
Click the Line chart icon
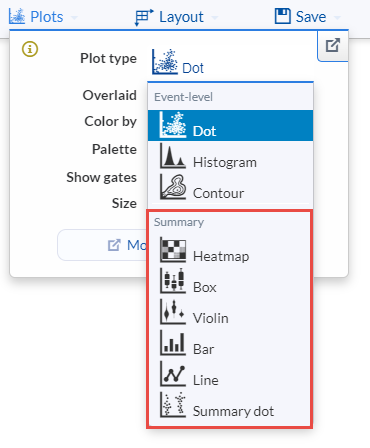tap(173, 374)
